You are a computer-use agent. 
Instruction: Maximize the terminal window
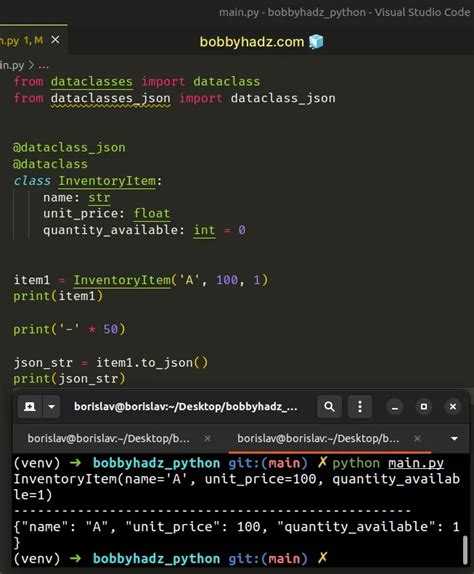click(424, 407)
